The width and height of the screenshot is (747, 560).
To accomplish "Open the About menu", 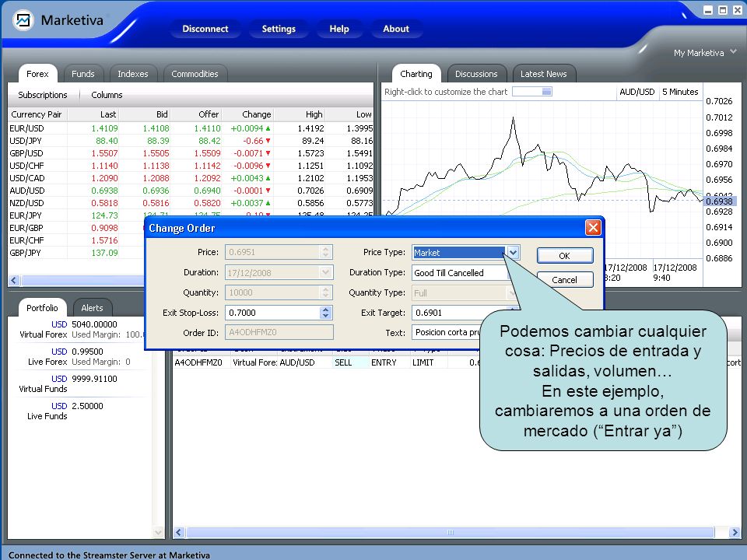I will pyautogui.click(x=396, y=29).
